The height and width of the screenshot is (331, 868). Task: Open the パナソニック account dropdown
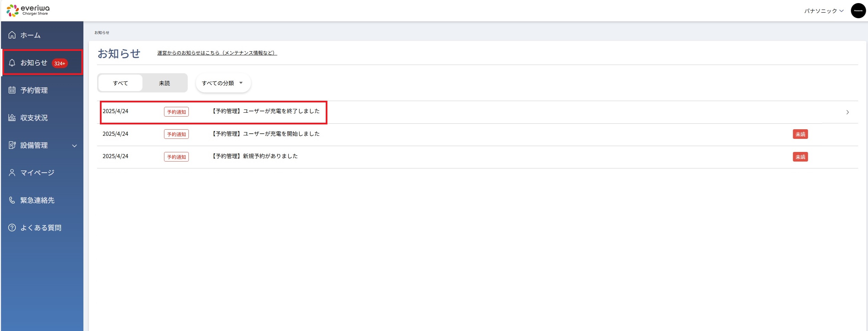(823, 11)
